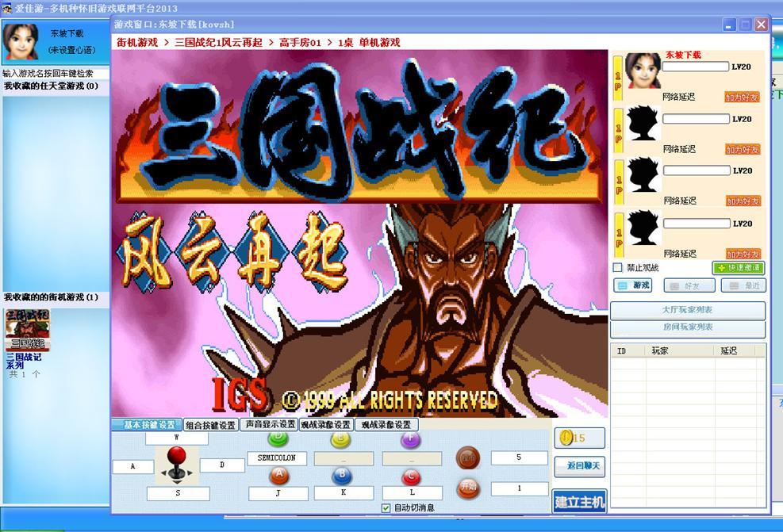Click the yellow E button icon
This screenshot has height=532, width=783.
click(342, 440)
